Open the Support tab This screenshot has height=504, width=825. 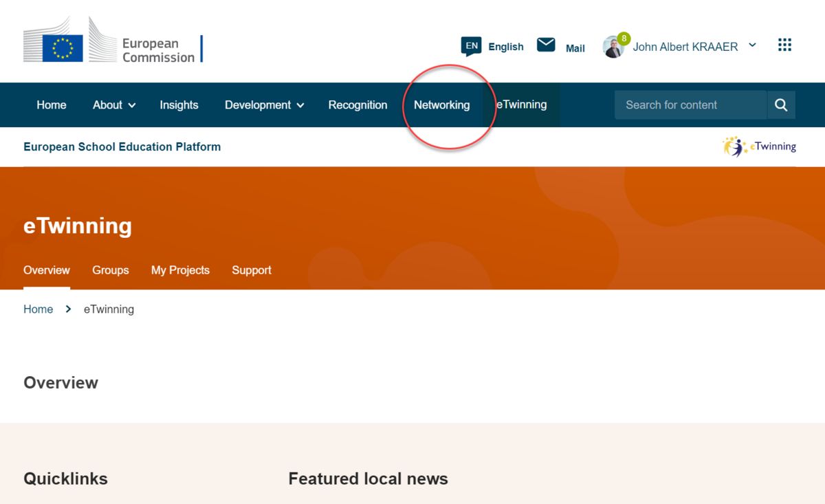click(252, 270)
